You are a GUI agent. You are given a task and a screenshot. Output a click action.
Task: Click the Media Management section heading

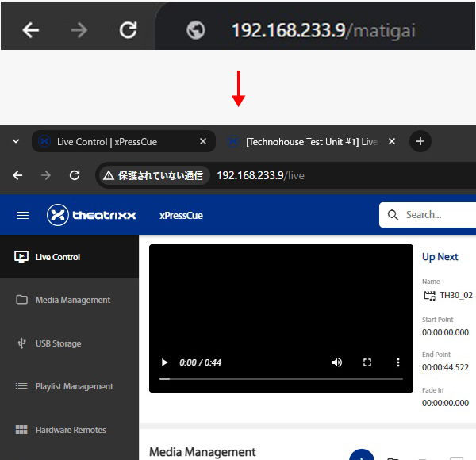click(202, 452)
